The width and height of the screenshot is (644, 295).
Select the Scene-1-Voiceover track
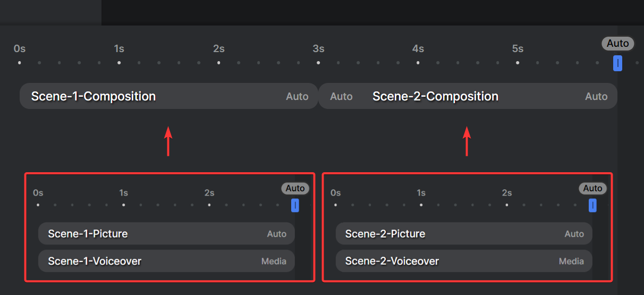(x=166, y=261)
